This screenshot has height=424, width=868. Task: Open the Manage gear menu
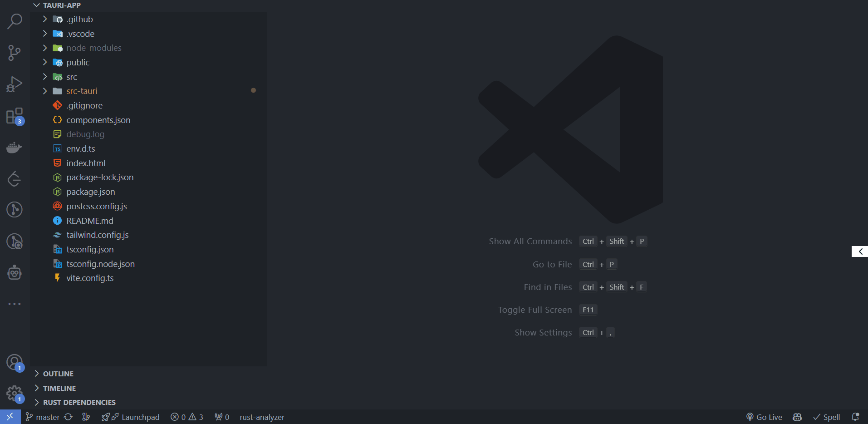(15, 394)
